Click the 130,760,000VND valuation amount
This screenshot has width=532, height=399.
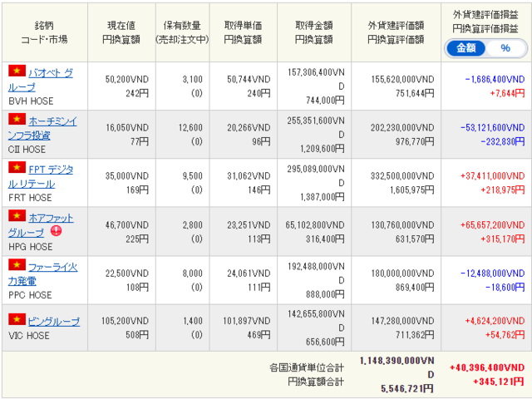tap(402, 225)
